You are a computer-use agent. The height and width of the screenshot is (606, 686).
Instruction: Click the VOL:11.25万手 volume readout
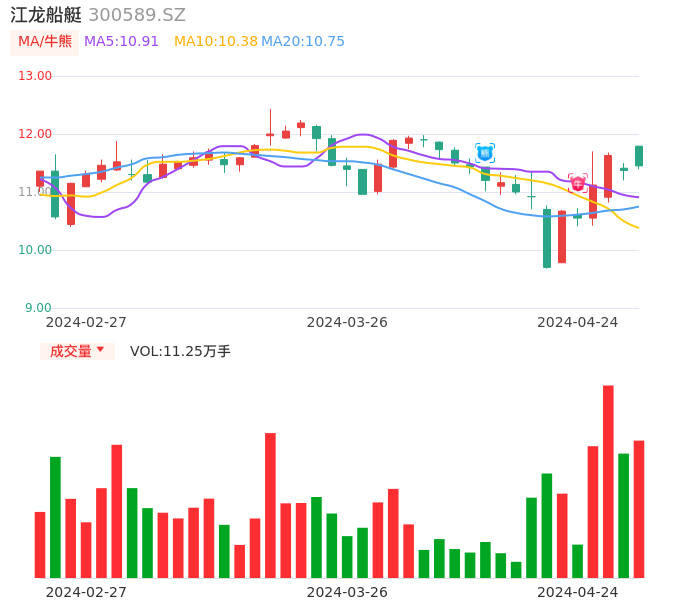point(180,351)
